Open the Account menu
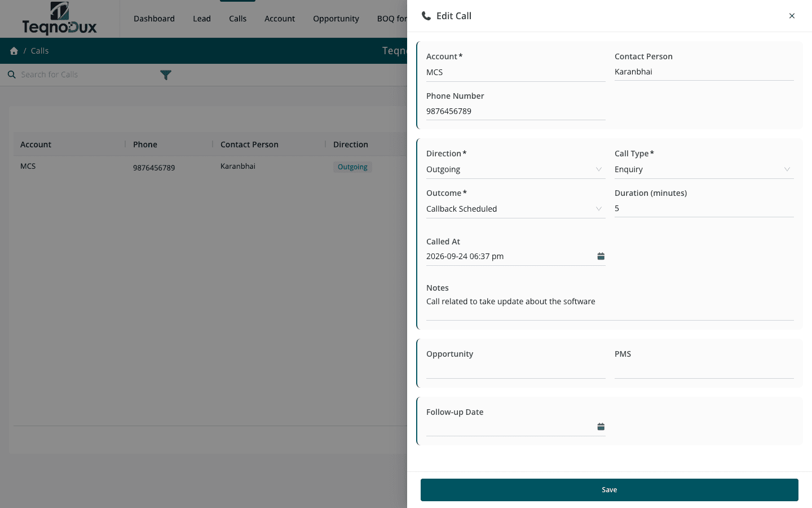 coord(280,19)
